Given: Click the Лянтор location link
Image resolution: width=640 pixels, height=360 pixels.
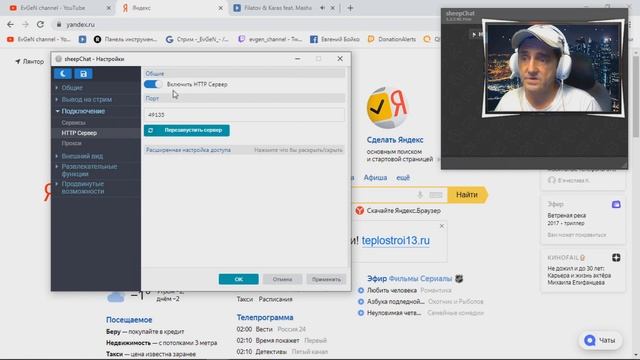Looking at the screenshot, I should pyautogui.click(x=29, y=62).
